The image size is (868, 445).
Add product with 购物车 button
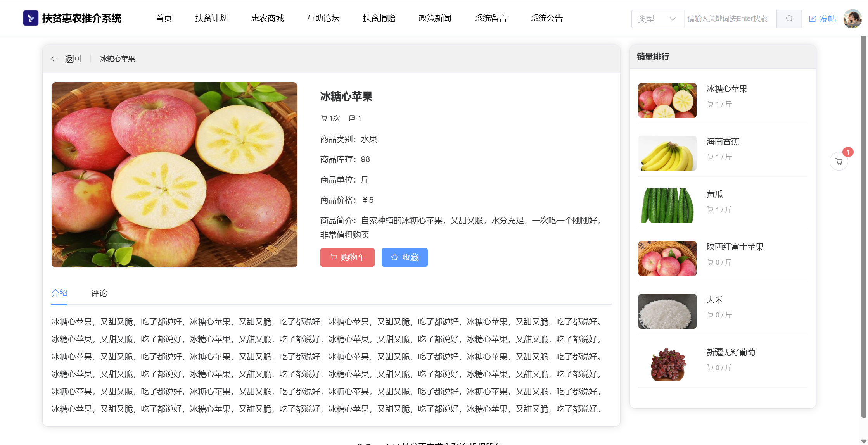(x=347, y=257)
